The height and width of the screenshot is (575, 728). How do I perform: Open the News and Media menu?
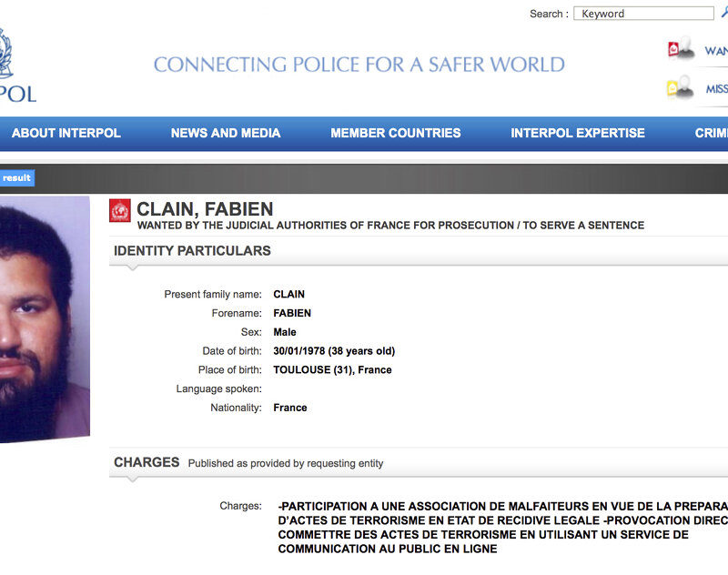pyautogui.click(x=226, y=133)
